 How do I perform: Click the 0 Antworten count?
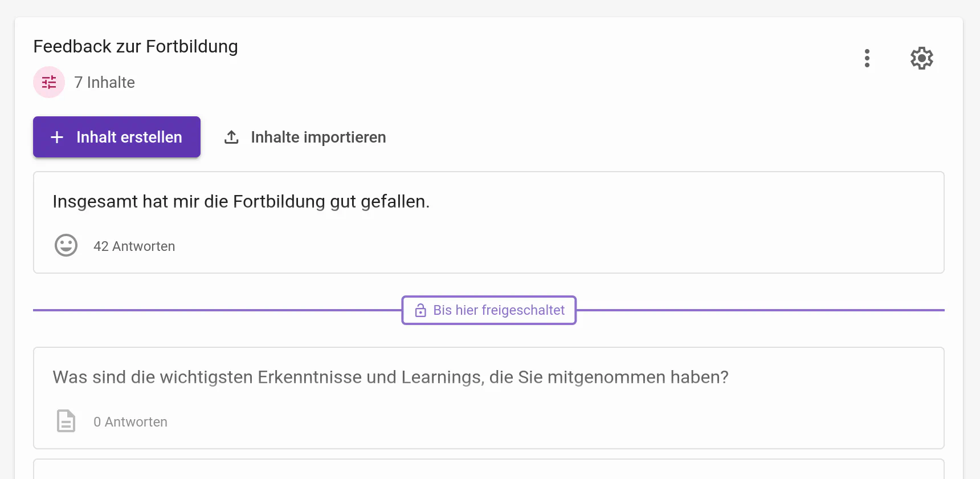pyautogui.click(x=130, y=422)
